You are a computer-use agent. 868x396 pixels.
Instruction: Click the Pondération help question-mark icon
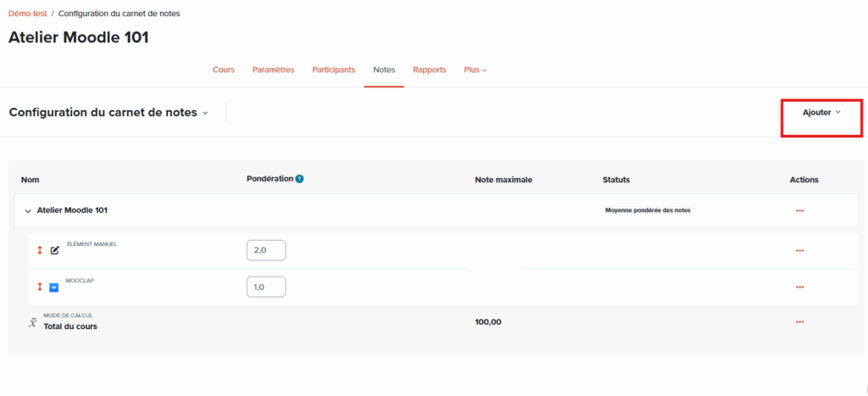[x=300, y=179]
